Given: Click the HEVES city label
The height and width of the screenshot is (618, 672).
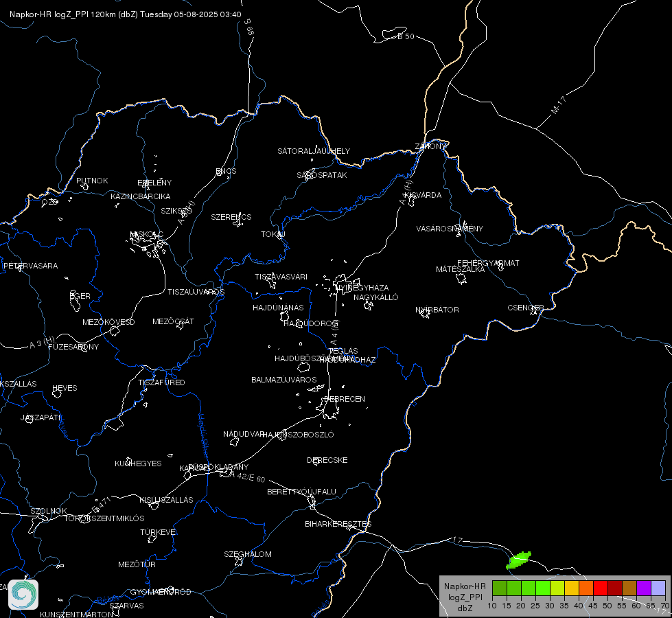Looking at the screenshot, I should coord(65,388).
